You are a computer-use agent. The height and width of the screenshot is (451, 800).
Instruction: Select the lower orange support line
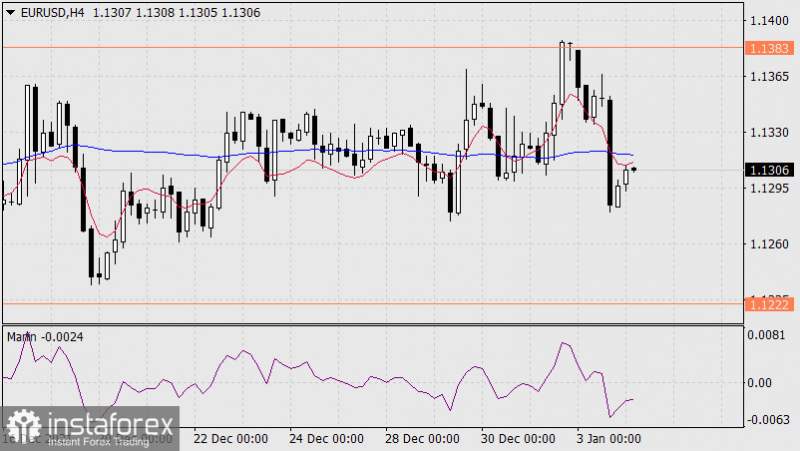click(x=300, y=302)
